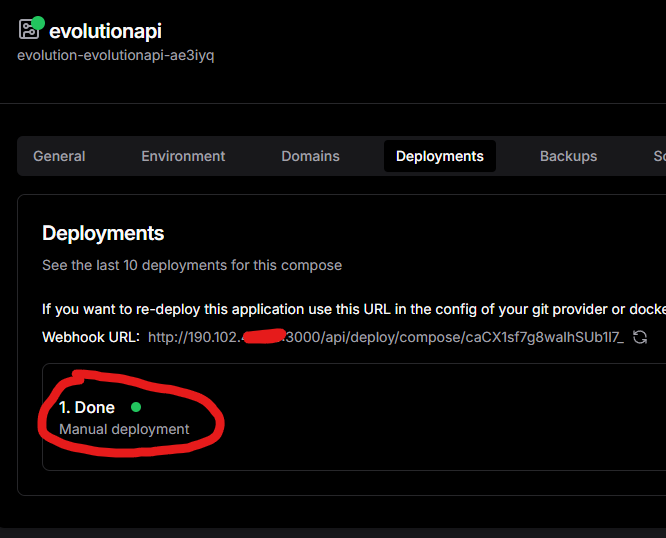Click the evolutionapi title heading
The image size is (666, 538).
tap(105, 31)
